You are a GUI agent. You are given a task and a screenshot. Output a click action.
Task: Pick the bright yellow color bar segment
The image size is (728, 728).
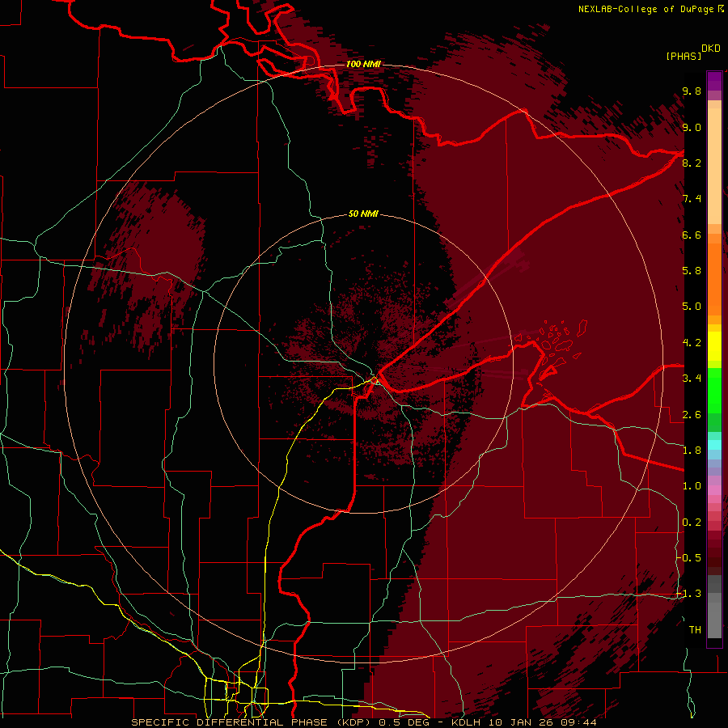[714, 346]
